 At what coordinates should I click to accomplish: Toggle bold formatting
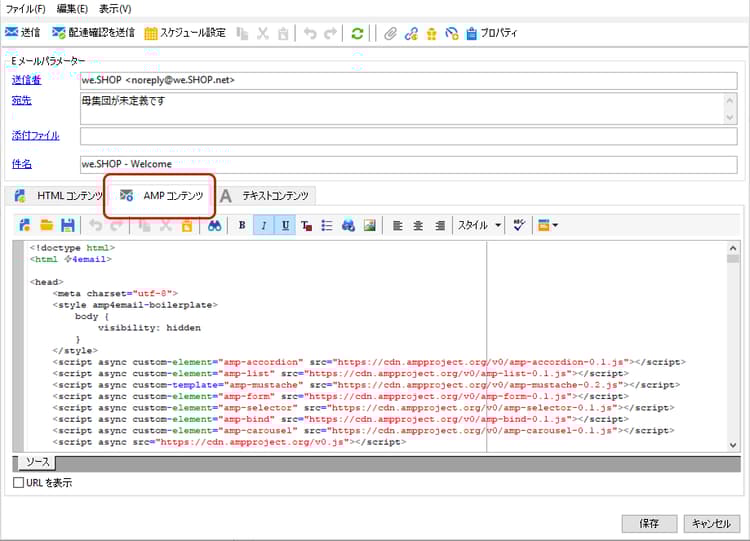(242, 225)
